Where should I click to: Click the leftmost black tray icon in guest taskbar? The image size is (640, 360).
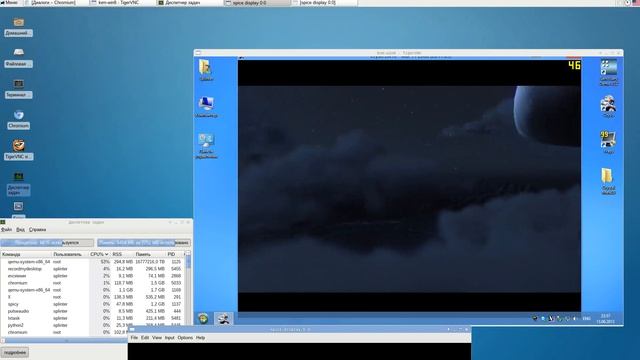[x=535, y=318]
